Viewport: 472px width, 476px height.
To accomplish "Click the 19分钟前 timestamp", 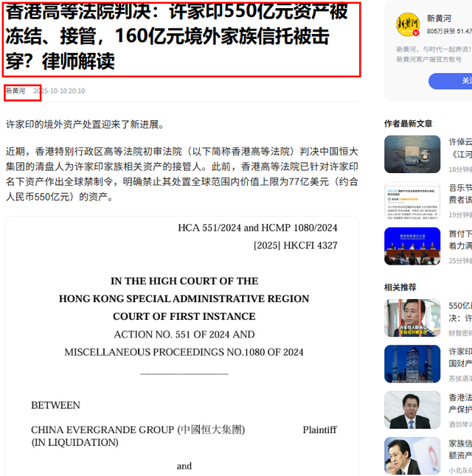I will 460,215.
